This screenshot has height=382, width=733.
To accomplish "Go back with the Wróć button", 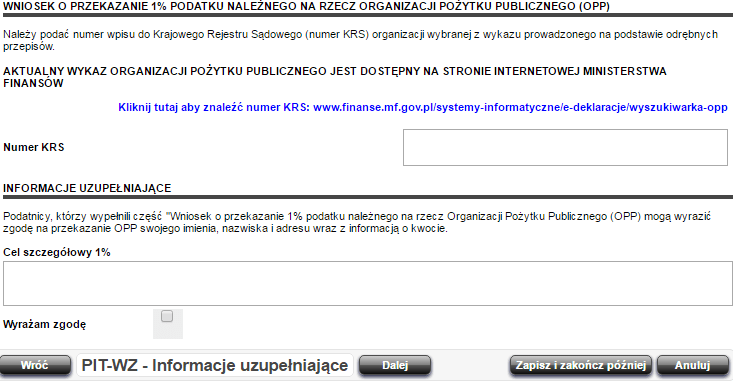I will pos(35,365).
